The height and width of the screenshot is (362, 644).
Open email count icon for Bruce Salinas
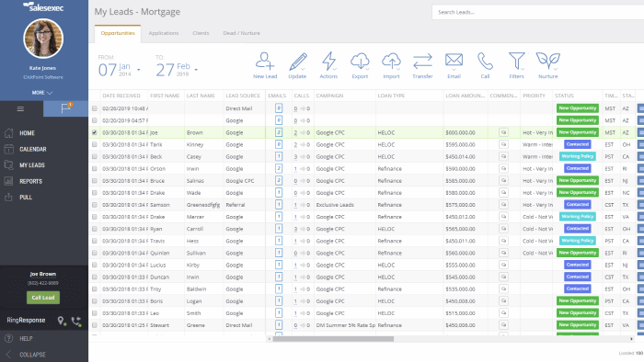point(279,181)
